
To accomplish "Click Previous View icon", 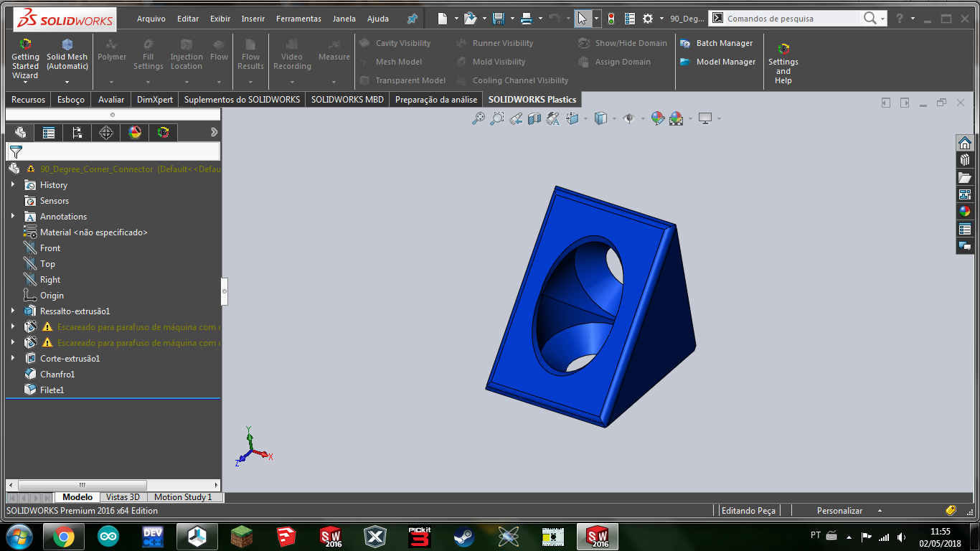I will tap(516, 118).
